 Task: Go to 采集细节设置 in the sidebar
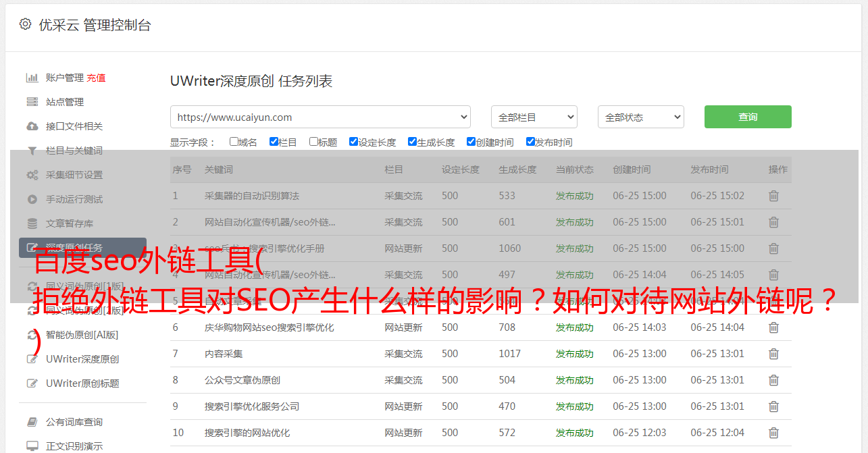coord(74,175)
